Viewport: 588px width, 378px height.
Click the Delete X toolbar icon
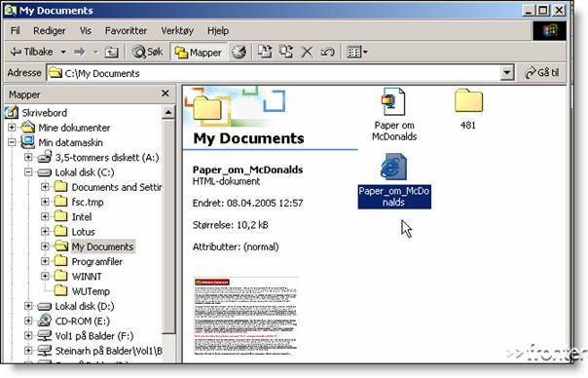pyautogui.click(x=307, y=53)
